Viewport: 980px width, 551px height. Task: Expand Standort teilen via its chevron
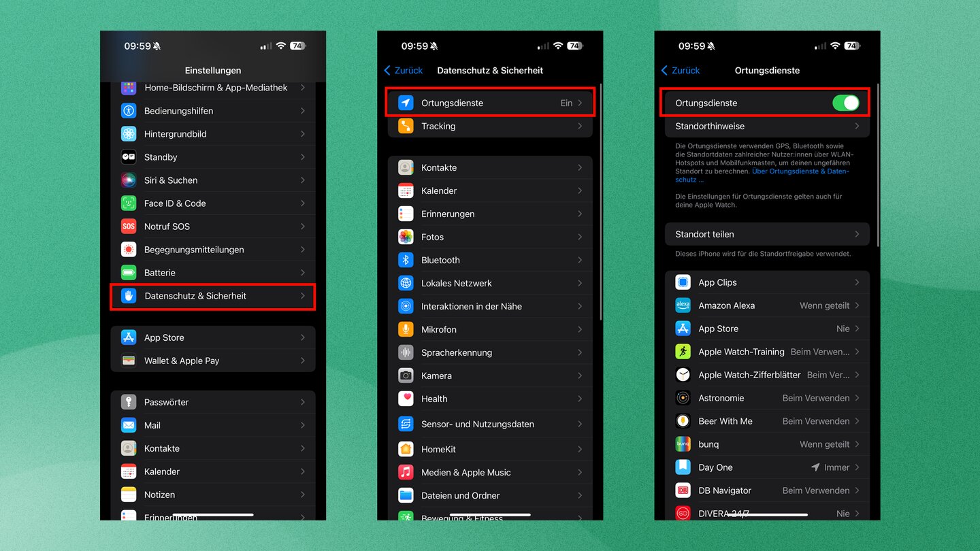pos(856,235)
